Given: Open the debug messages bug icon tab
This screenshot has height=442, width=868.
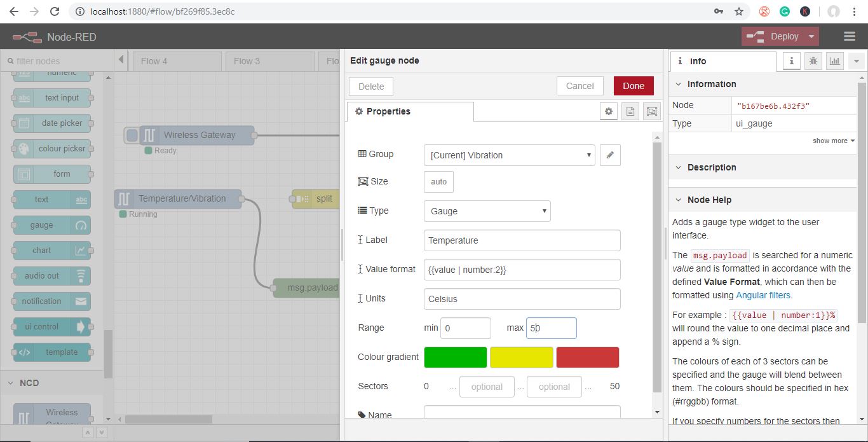Looking at the screenshot, I should [813, 61].
